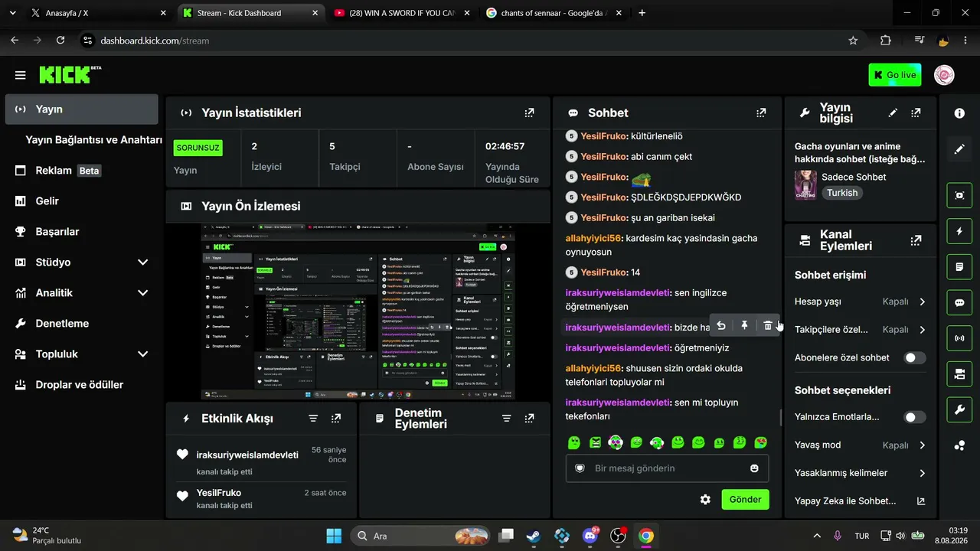Open Yasaklanmış kelimeler chevron
980x551 pixels.
(922, 473)
